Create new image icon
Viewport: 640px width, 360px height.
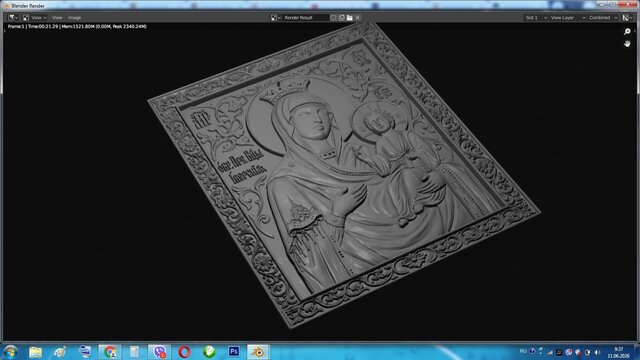[342, 18]
